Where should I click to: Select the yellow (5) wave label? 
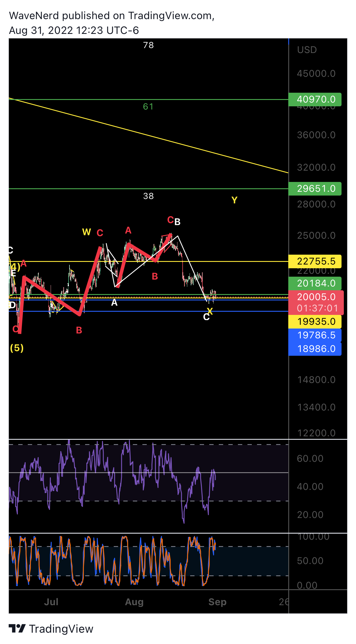tap(17, 348)
